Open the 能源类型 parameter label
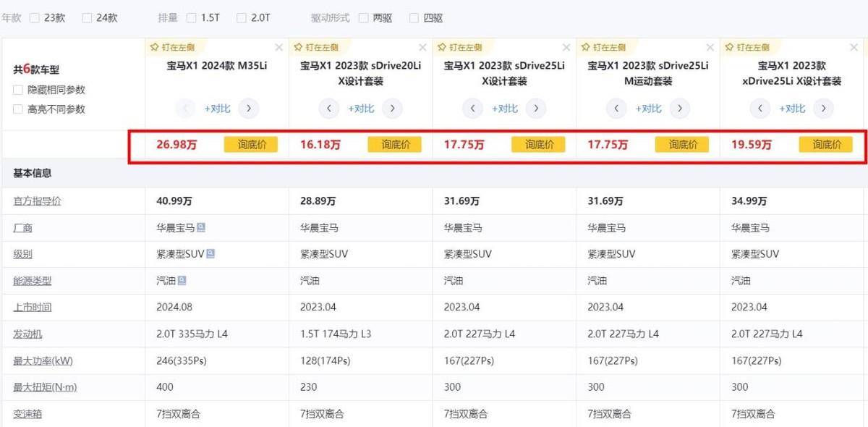The image size is (868, 427). (33, 281)
